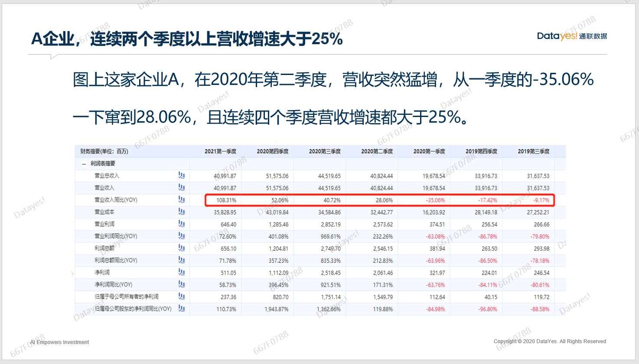Click the -35.06% value in 2020第一季度
Screen dimensions: 639x364
coord(435,200)
